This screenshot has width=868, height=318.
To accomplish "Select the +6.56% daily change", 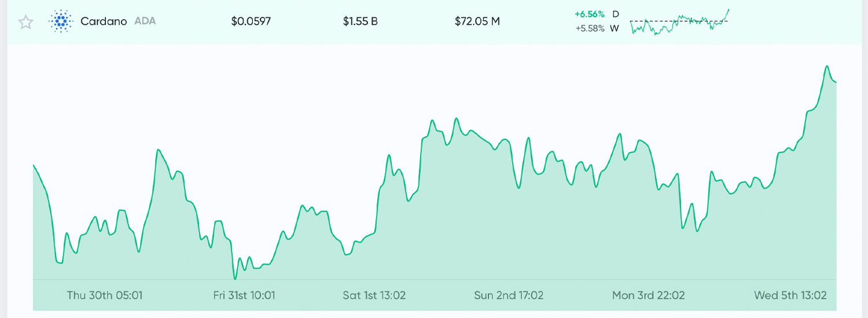I will (x=590, y=14).
